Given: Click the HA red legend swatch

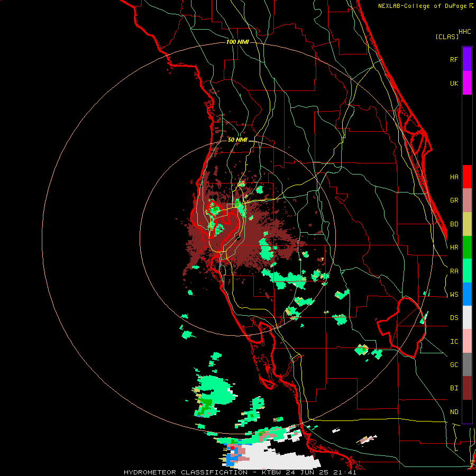Looking at the screenshot, I should pyautogui.click(x=467, y=177).
